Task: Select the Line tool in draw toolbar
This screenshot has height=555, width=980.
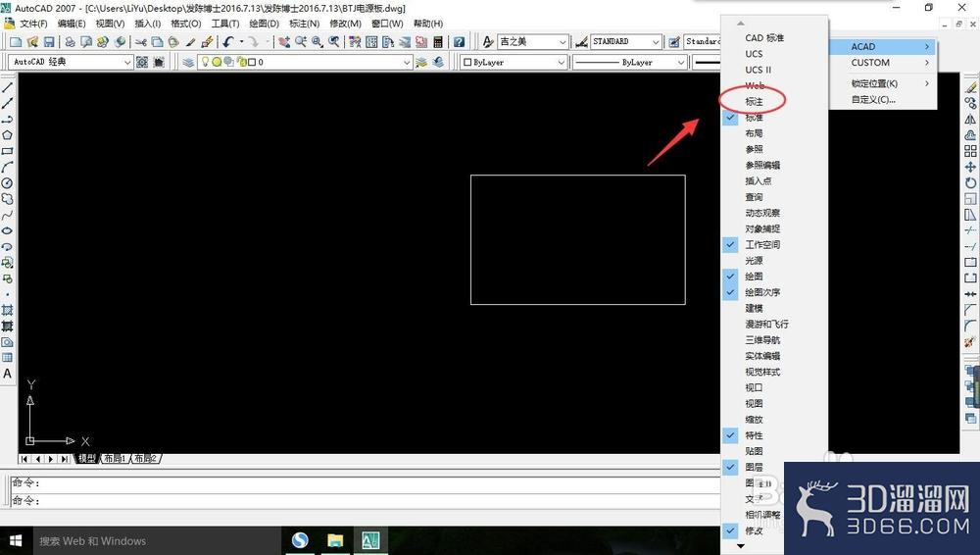Action: click(x=8, y=87)
